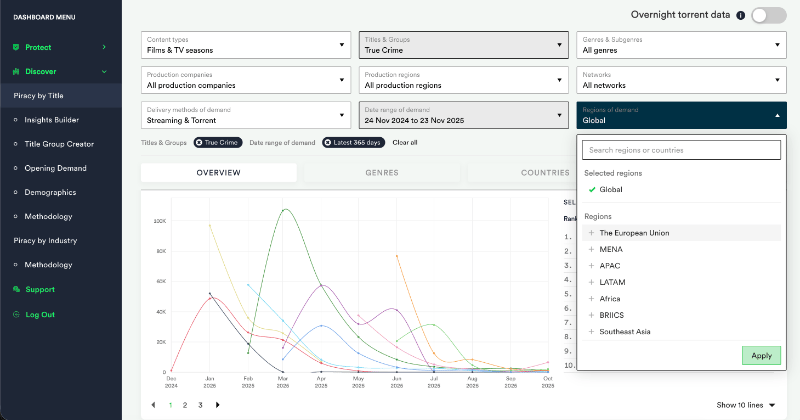The width and height of the screenshot is (800, 420).
Task: Open the Production regions dropdown
Action: 464,80
